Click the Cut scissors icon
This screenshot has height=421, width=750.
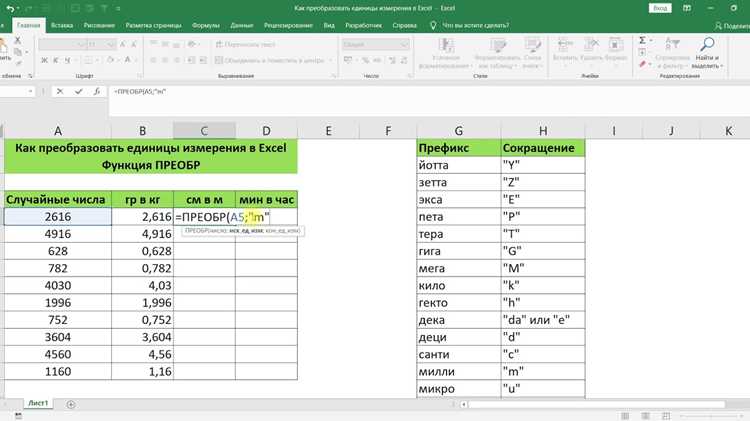[18, 40]
